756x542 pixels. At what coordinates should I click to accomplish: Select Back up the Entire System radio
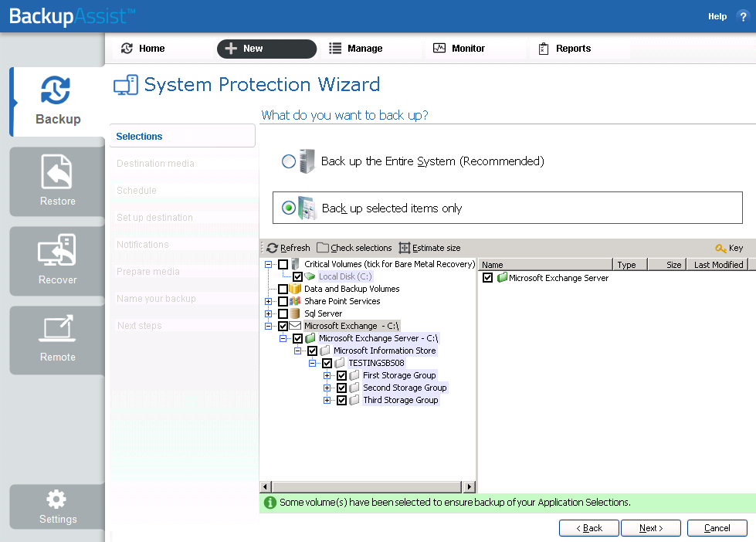coord(288,161)
